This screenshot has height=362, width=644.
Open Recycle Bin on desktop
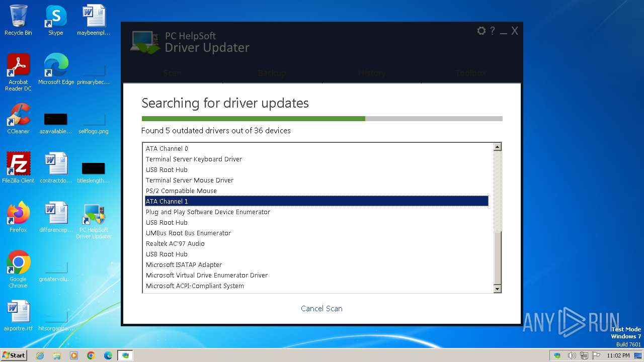[18, 20]
